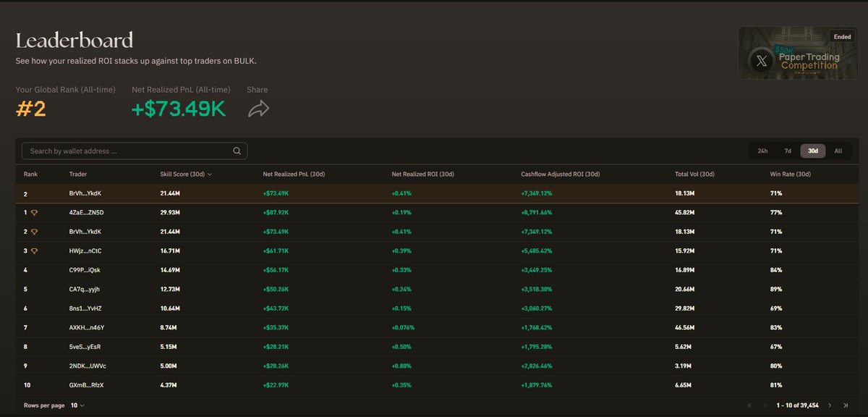Click the 29.82M total volume cell

pos(686,308)
